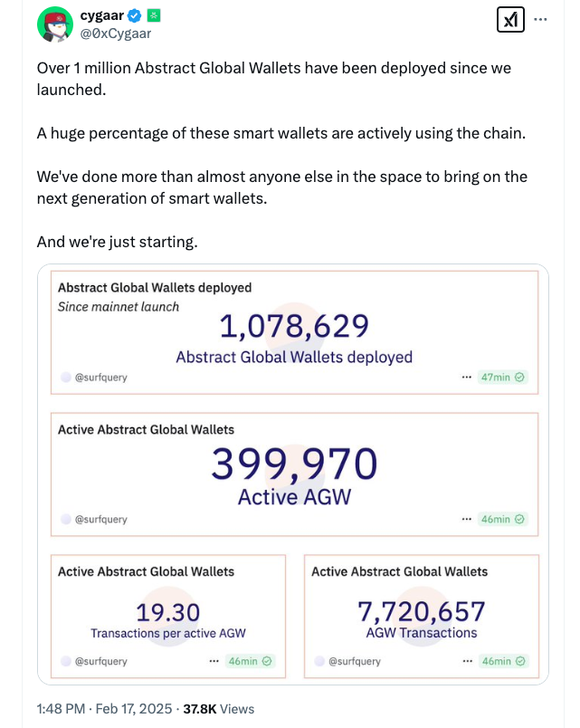Click the 47min refresh status badge
The width and height of the screenshot is (580, 728).
click(x=502, y=377)
